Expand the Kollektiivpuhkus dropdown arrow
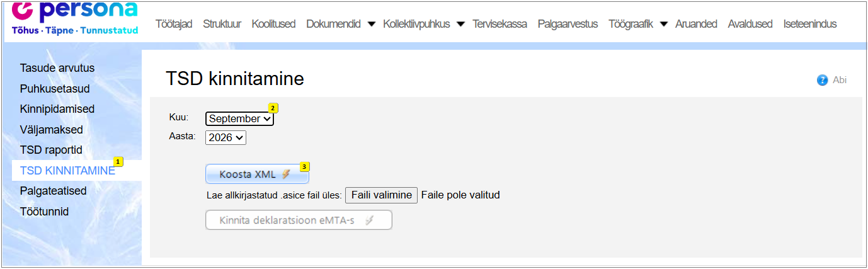Image resolution: width=868 pixels, height=269 pixels. click(x=460, y=24)
